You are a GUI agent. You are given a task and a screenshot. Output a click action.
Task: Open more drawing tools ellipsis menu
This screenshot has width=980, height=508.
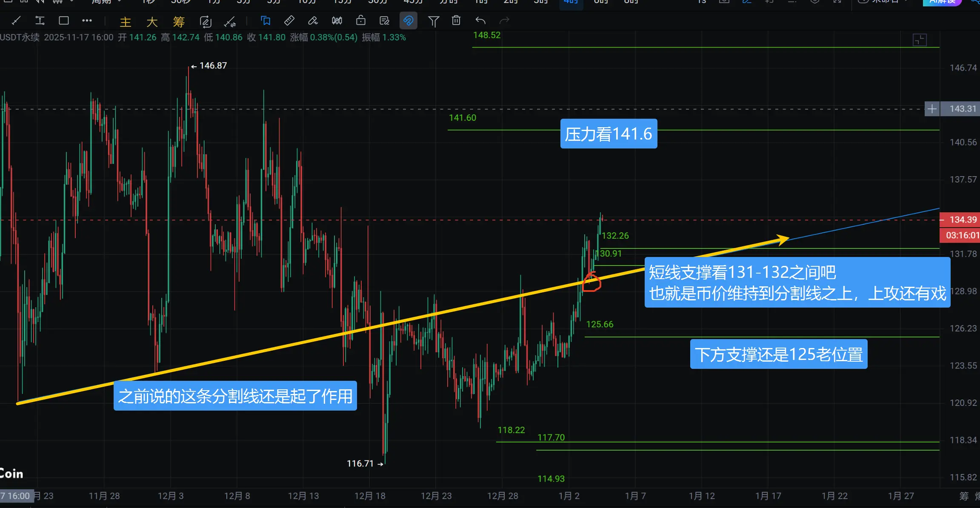tap(87, 20)
